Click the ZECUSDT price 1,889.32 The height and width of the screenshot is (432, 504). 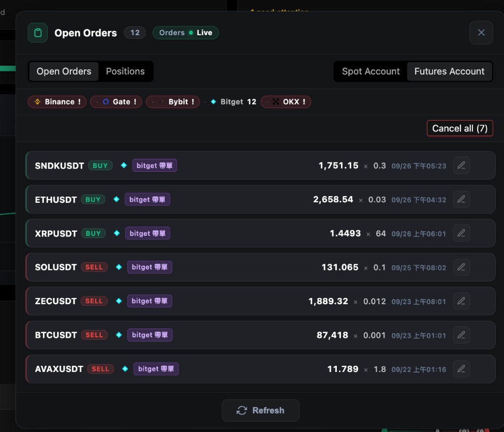coord(328,301)
